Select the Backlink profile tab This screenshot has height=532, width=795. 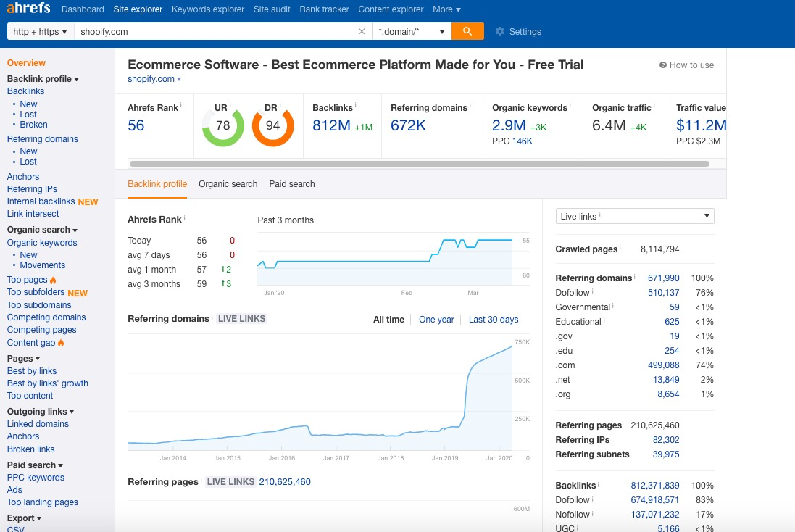pos(157,184)
